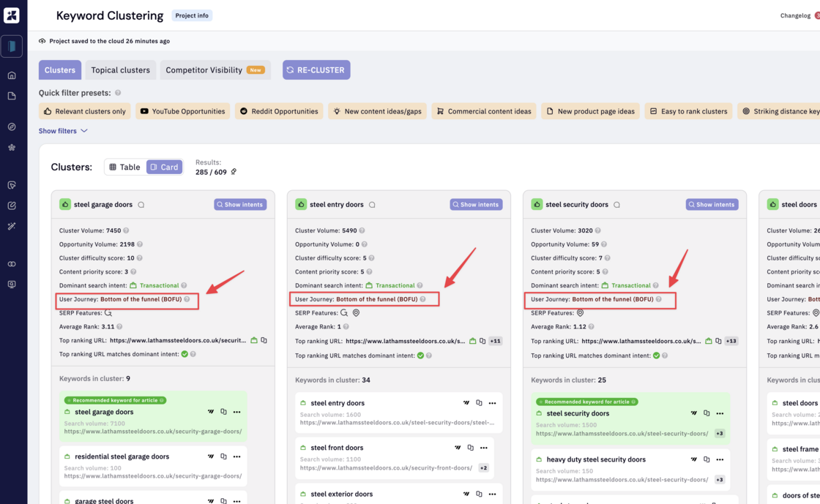This screenshot has width=820, height=504.
Task: Click write icon for steel entry doors keyword
Action: coord(466,402)
